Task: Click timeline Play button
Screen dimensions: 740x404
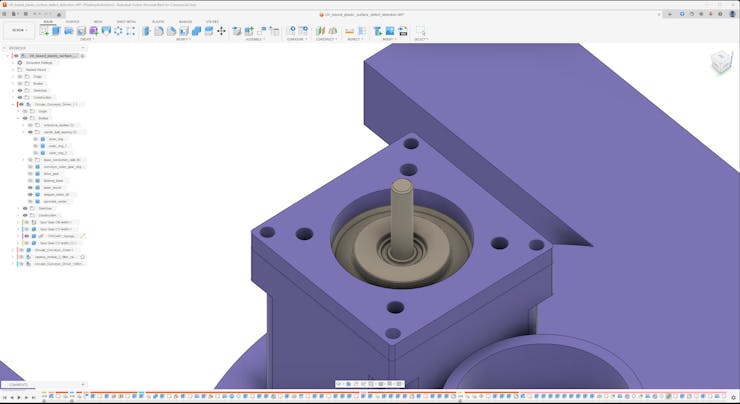Action: [19, 398]
